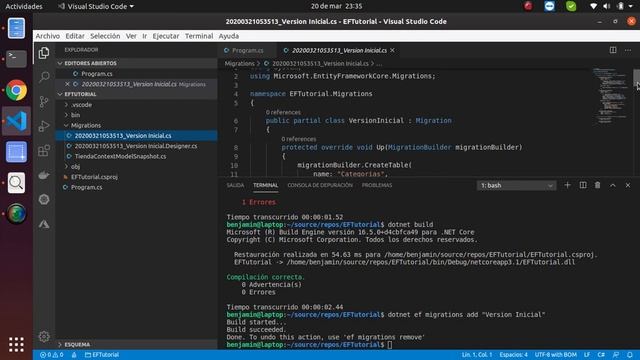Maximize the terminal panel size
The height and width of the screenshot is (360, 640).
(613, 185)
